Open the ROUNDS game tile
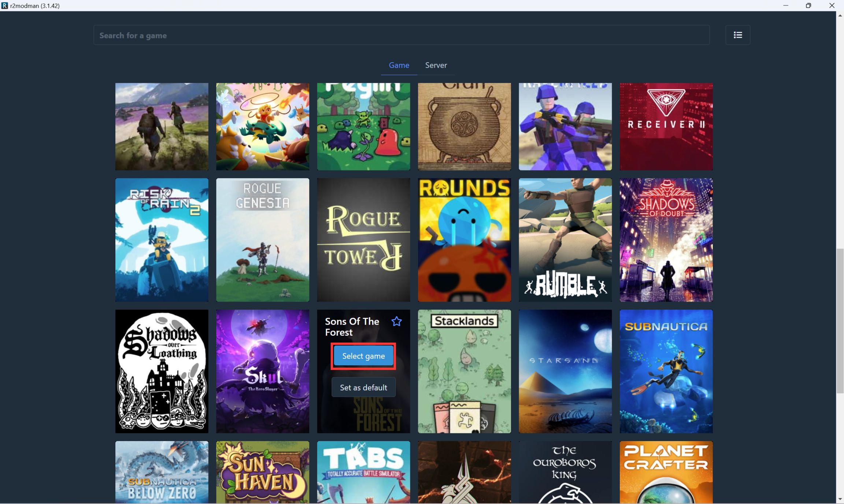This screenshot has width=844, height=504. point(464,240)
